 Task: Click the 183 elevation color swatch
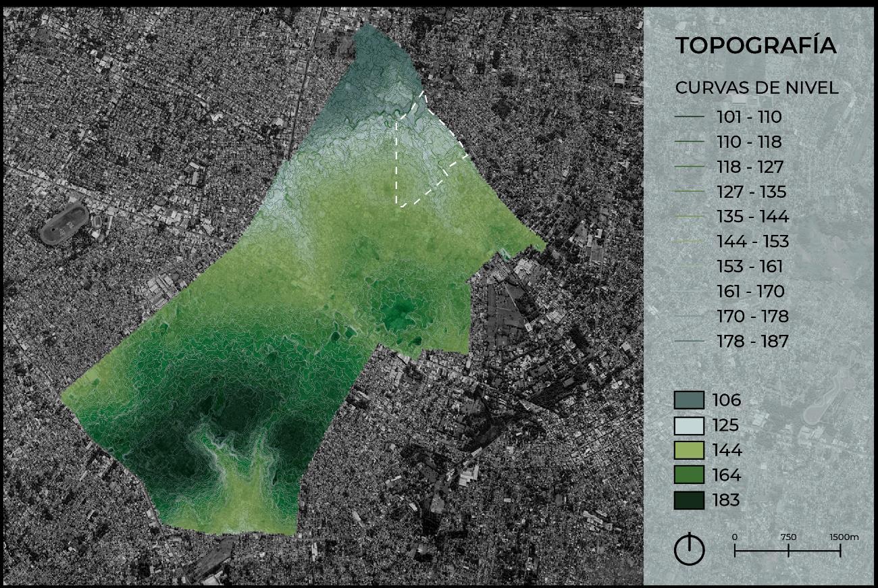[x=689, y=500]
